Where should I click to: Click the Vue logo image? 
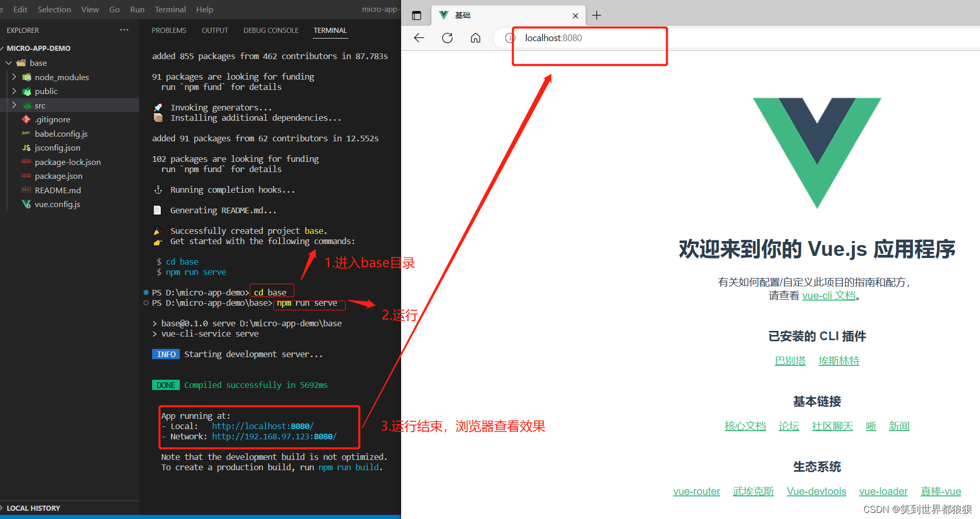coord(817,153)
